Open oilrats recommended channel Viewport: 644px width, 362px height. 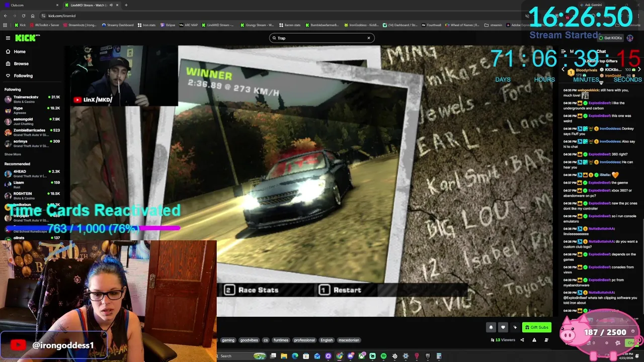click(x=31, y=238)
